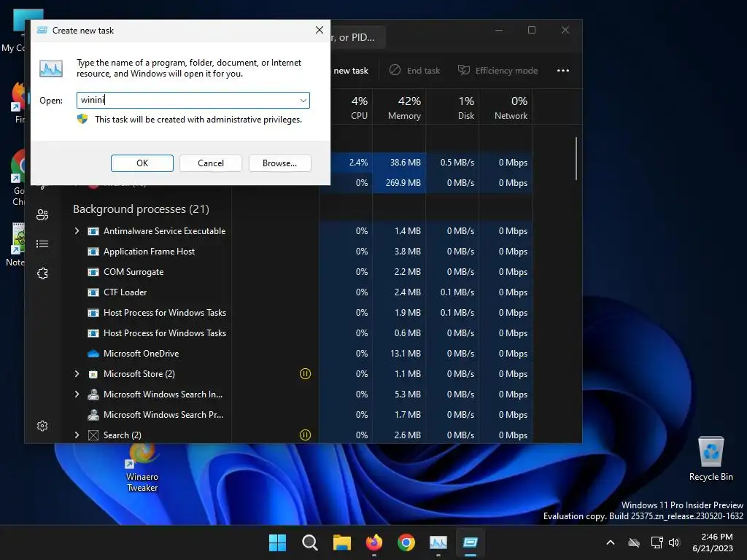Click the network tray icon

(x=657, y=542)
